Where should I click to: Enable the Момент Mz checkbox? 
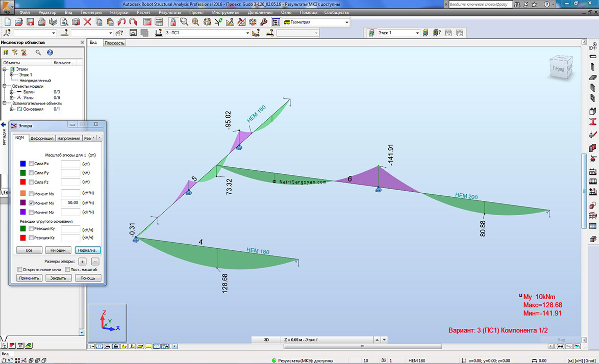[x=31, y=212]
